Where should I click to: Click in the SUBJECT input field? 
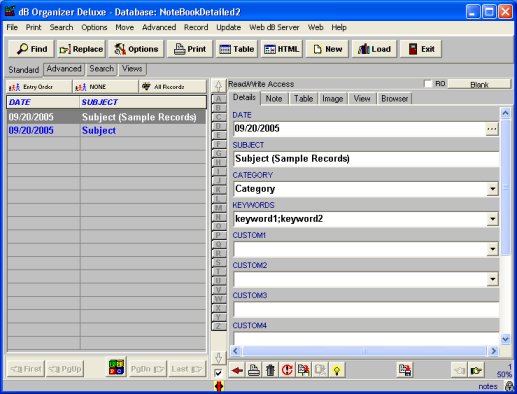(366, 159)
